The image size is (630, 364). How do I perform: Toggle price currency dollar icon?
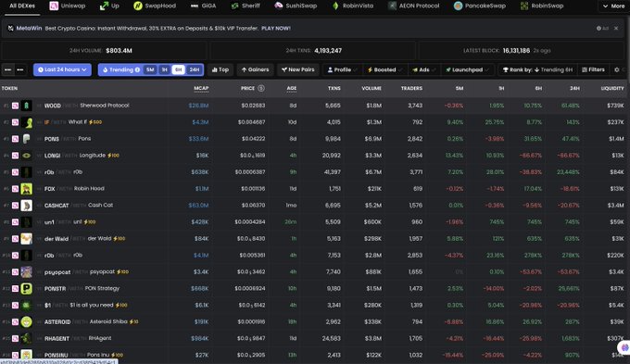click(261, 88)
